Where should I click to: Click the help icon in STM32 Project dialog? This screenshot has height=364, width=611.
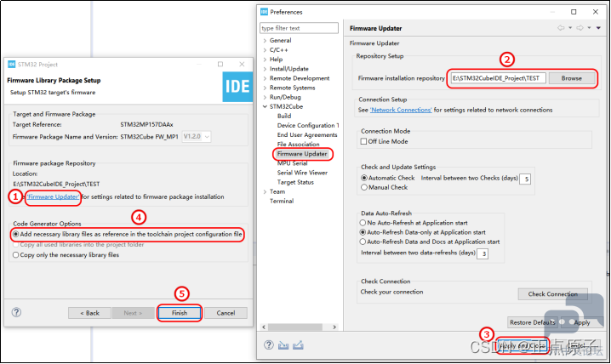pyautogui.click(x=16, y=312)
